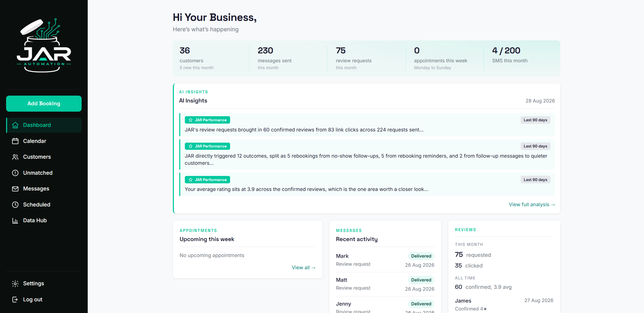644x313 pixels.
Task: Open Matt's review request message
Action: (x=385, y=284)
